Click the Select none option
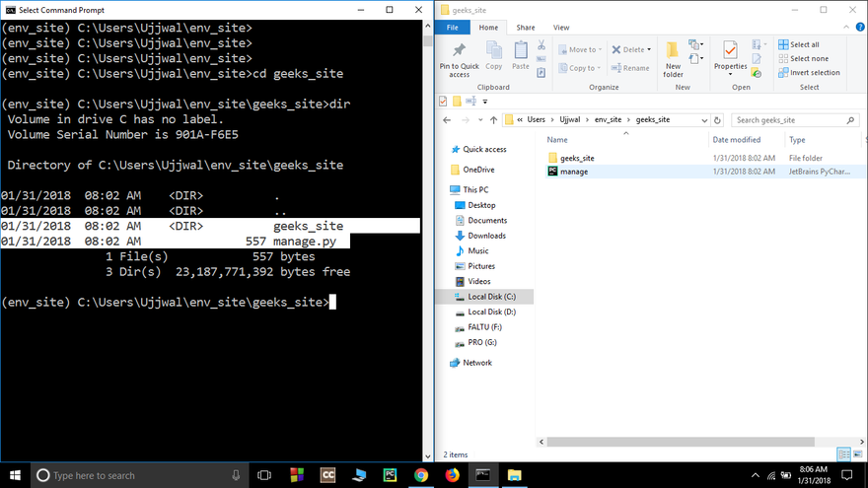The width and height of the screenshot is (868, 488). pyautogui.click(x=803, y=58)
